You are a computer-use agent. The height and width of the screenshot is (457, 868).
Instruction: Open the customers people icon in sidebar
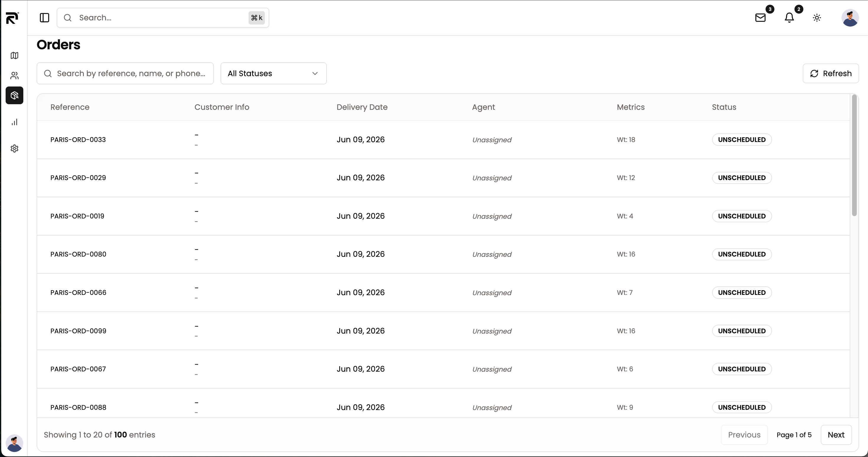(x=14, y=76)
